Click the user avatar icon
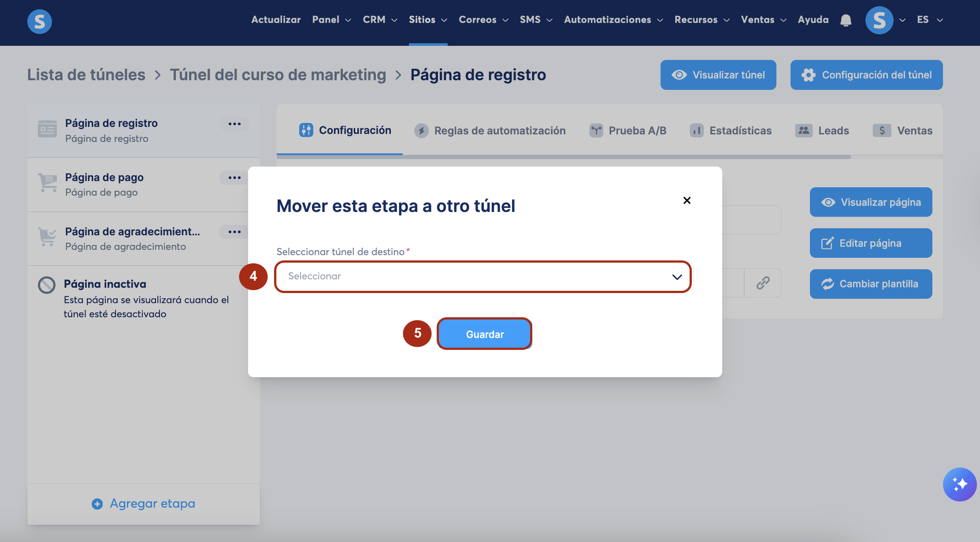The width and height of the screenshot is (980, 542). pyautogui.click(x=879, y=20)
